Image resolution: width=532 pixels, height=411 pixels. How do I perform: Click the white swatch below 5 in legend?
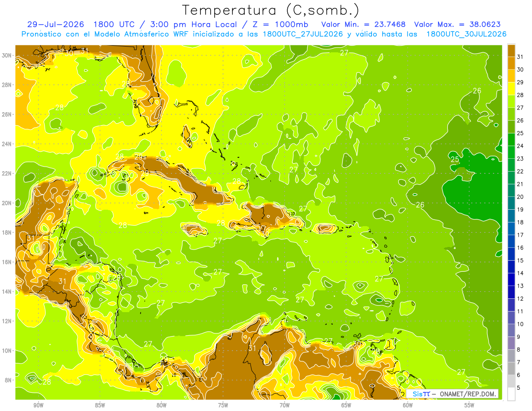click(511, 394)
